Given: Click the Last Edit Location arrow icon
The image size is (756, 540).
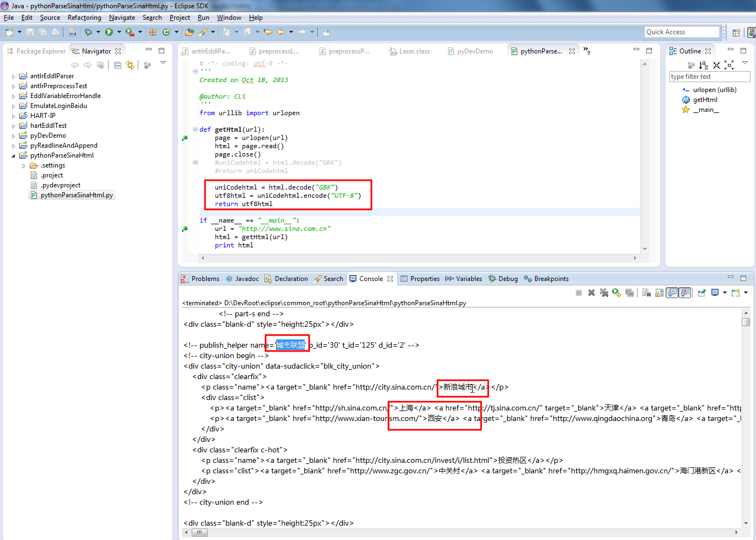Looking at the screenshot, I should click(x=268, y=32).
